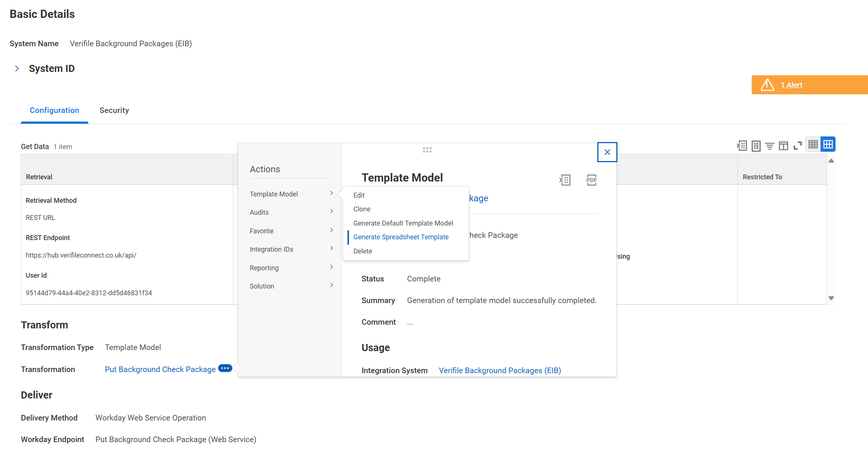Screen dimensions: 868x460
Task: Open related actions for Put Background Check Package
Action: click(225, 368)
